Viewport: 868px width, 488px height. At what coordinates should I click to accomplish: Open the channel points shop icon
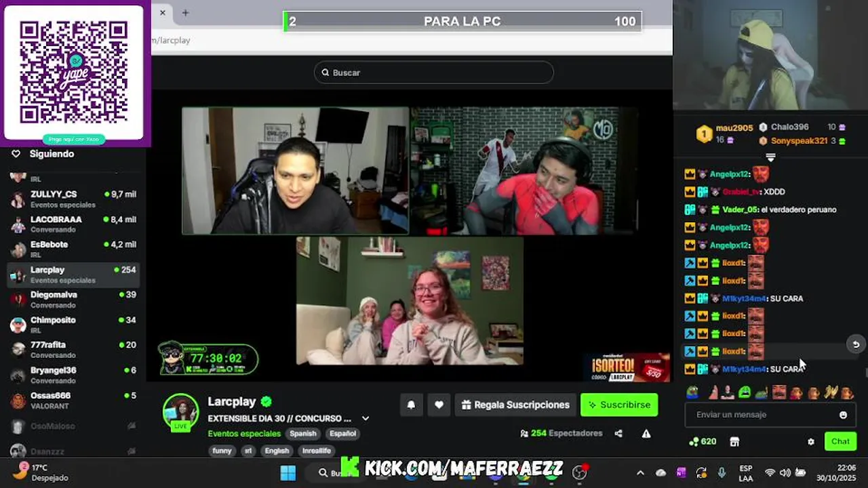click(734, 441)
